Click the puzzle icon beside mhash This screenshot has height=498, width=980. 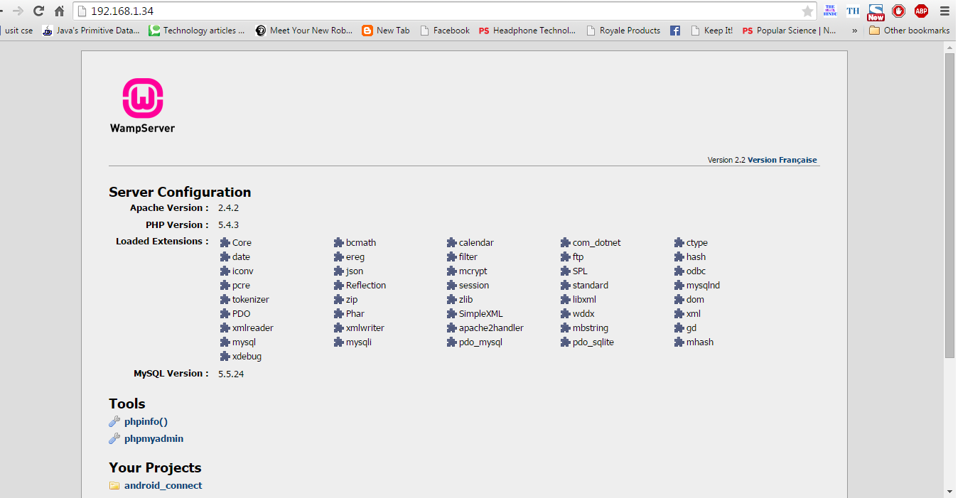tap(679, 342)
